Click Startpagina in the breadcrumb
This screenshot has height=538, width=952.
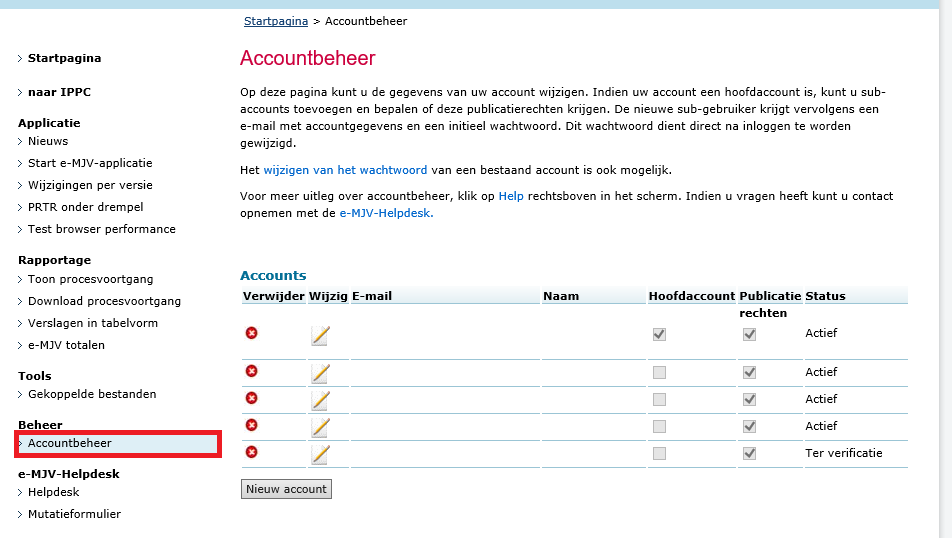click(x=276, y=21)
